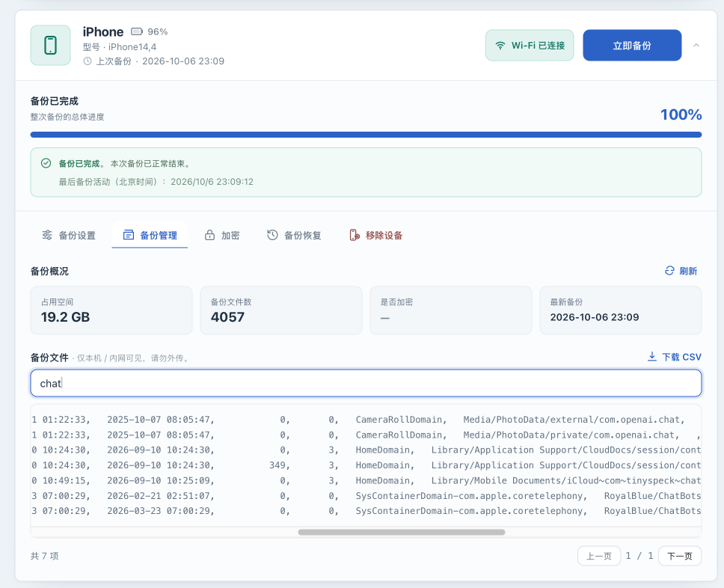Viewport: 724px width, 588px height.
Task: Click the horizontal scrollbar of file list
Action: [x=402, y=532]
